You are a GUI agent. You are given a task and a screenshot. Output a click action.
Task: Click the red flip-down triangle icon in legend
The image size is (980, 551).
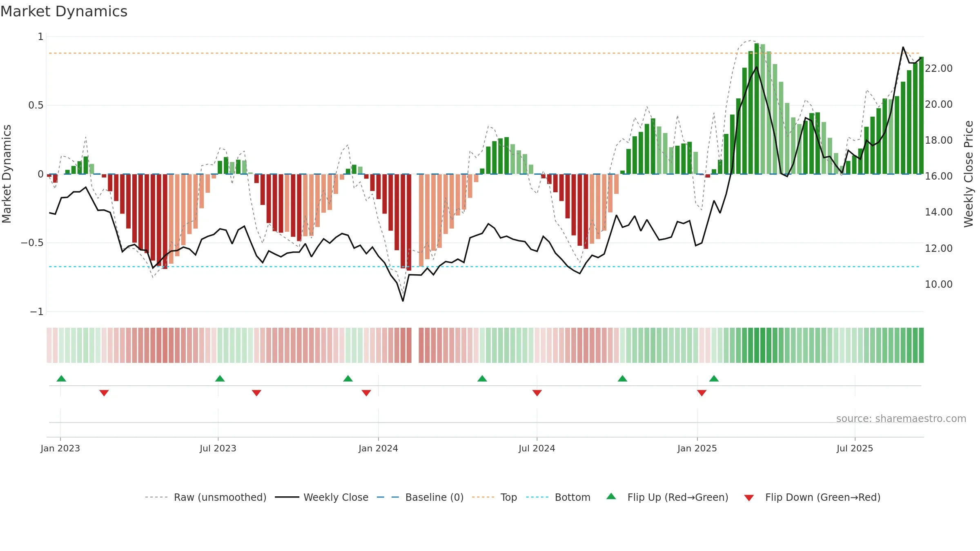[x=749, y=498]
